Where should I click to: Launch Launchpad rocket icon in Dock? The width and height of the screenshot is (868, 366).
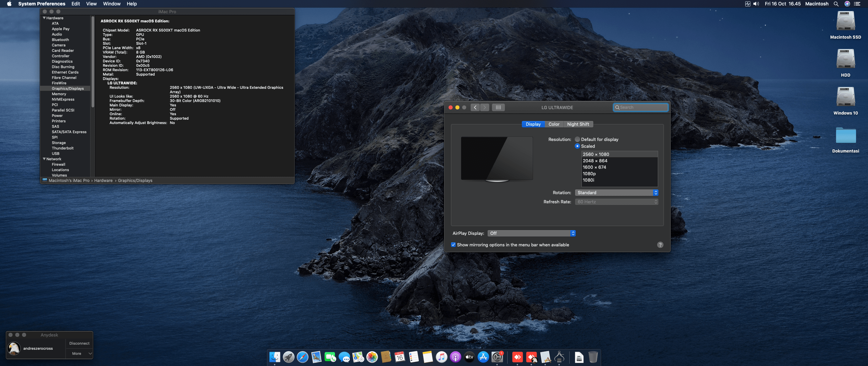coord(289,357)
